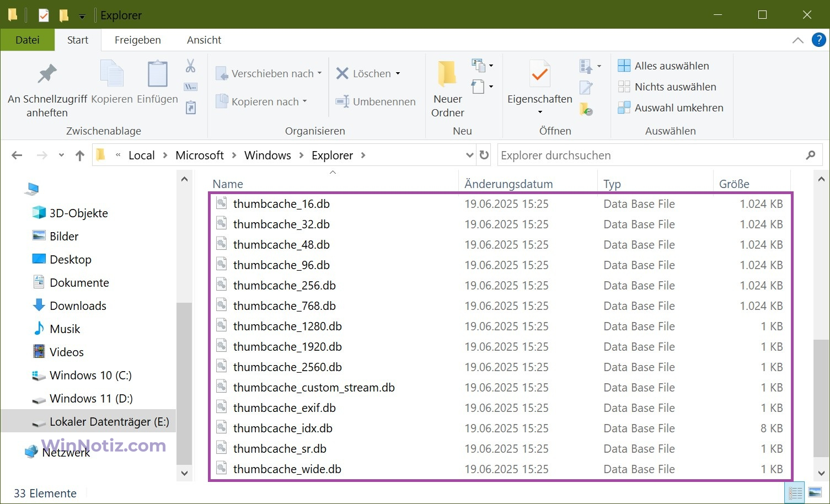Switch to the Freigeben tab
This screenshot has width=830, height=504.
tap(138, 40)
